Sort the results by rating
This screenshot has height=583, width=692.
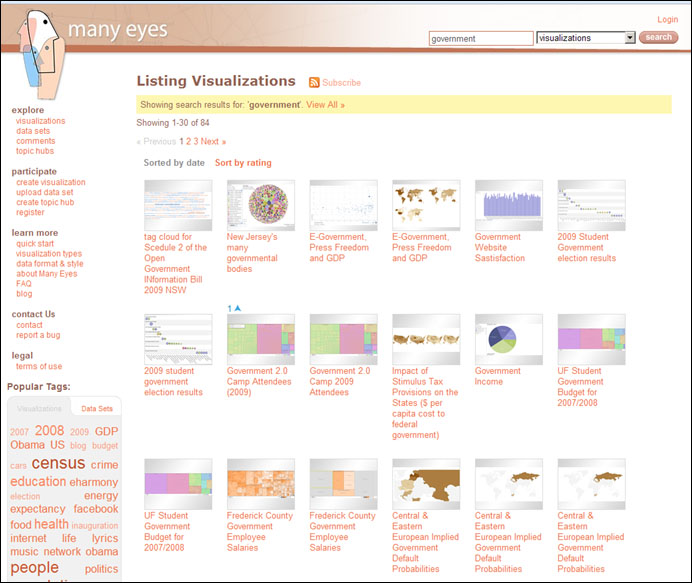coord(243,163)
